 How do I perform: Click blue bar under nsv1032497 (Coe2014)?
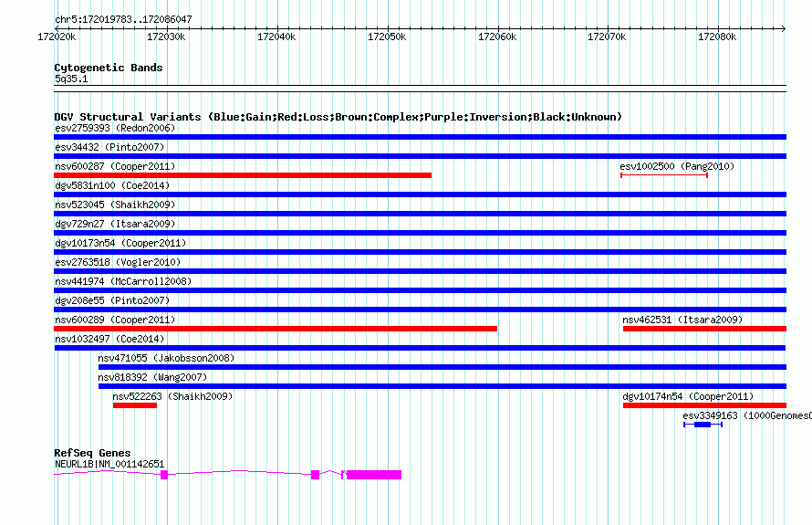420,348
